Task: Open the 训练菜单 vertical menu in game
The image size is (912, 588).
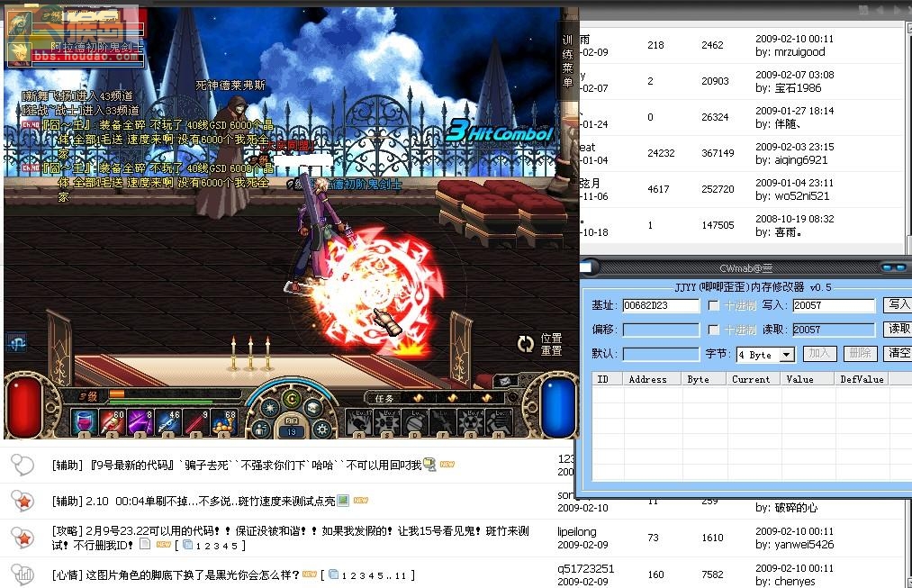Action: [x=568, y=60]
